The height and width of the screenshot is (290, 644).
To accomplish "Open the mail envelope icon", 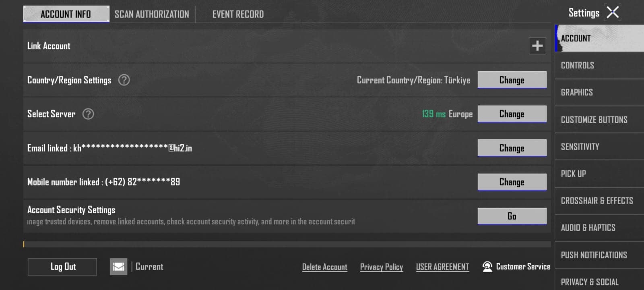I will tap(118, 267).
